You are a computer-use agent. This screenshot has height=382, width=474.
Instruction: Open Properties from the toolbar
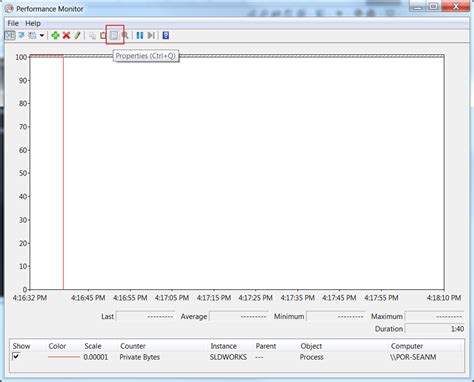pos(114,35)
